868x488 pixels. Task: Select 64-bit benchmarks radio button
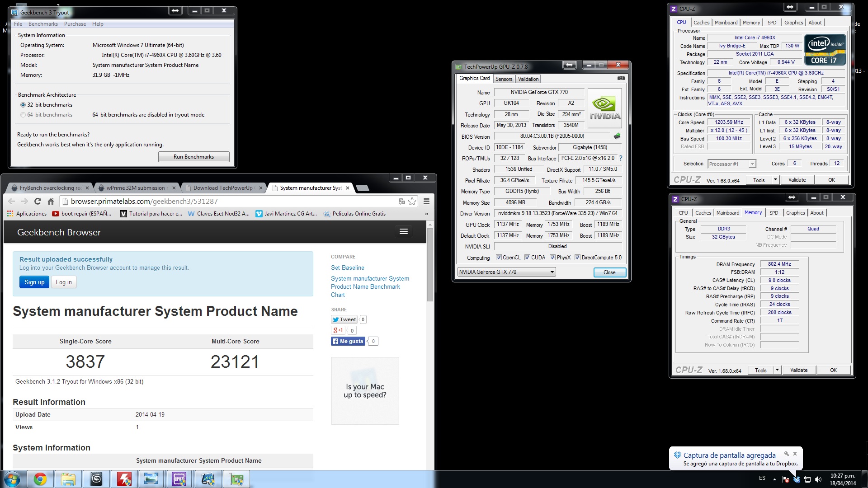click(x=23, y=115)
